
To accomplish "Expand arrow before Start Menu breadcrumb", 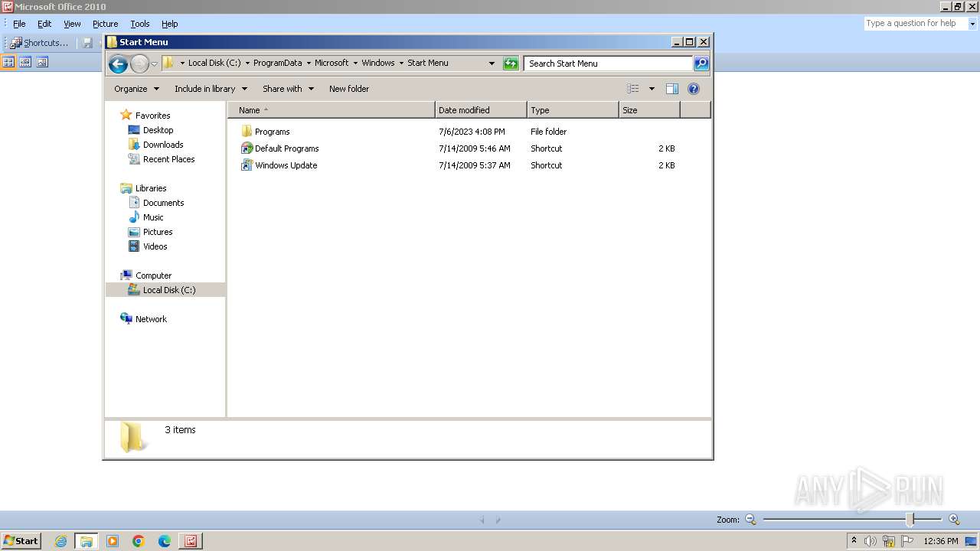I will pos(401,63).
